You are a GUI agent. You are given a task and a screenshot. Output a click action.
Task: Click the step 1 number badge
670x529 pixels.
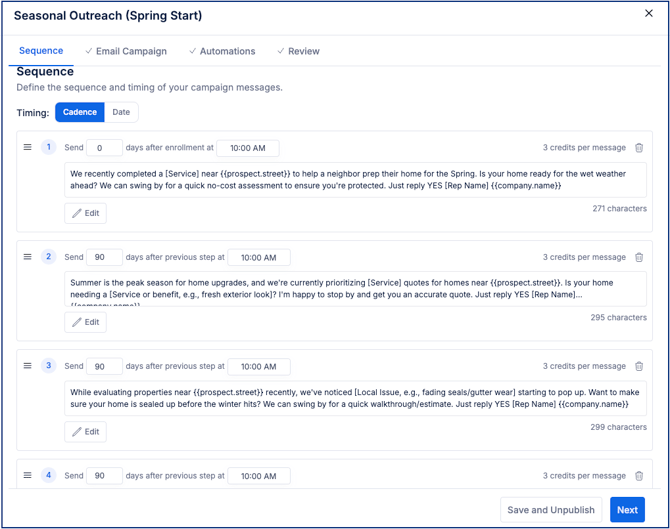point(49,147)
